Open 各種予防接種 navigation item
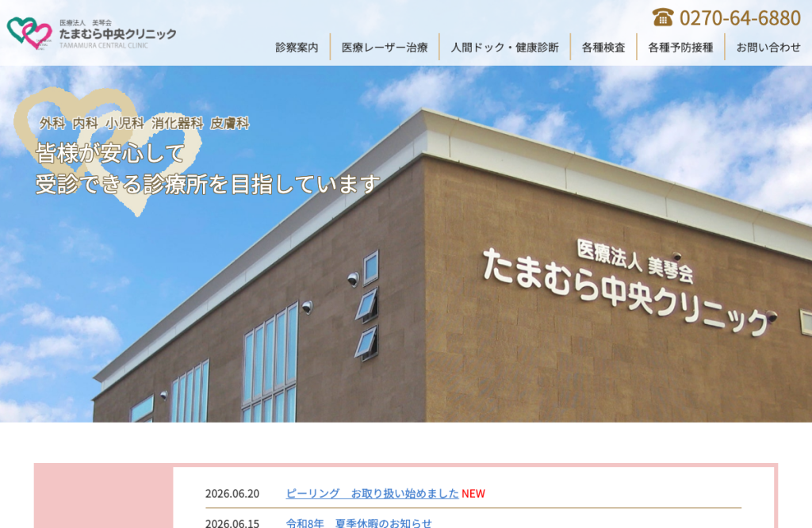Viewport: 812px width, 528px height. (680, 48)
